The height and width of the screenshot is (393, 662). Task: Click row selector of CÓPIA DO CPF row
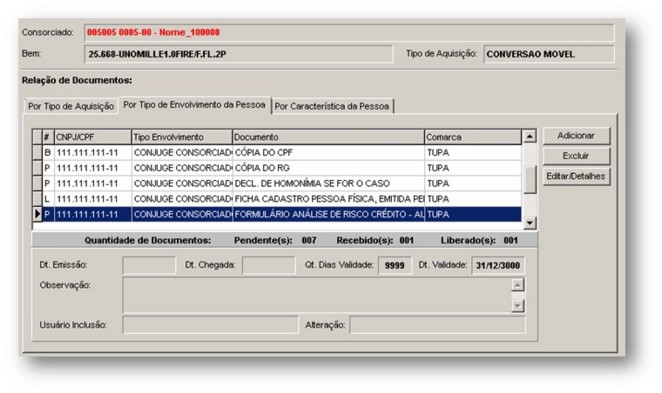tap(37, 152)
